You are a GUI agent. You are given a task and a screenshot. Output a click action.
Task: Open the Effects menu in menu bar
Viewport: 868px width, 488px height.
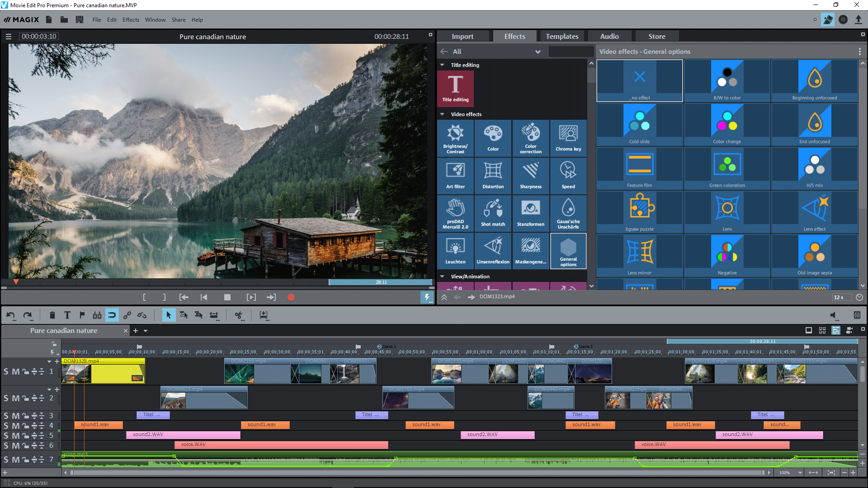coord(131,19)
